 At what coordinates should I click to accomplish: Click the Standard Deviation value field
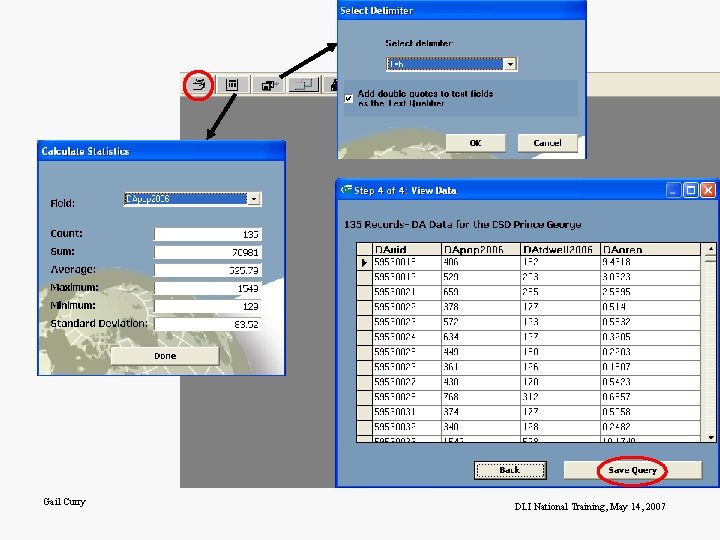[x=208, y=324]
